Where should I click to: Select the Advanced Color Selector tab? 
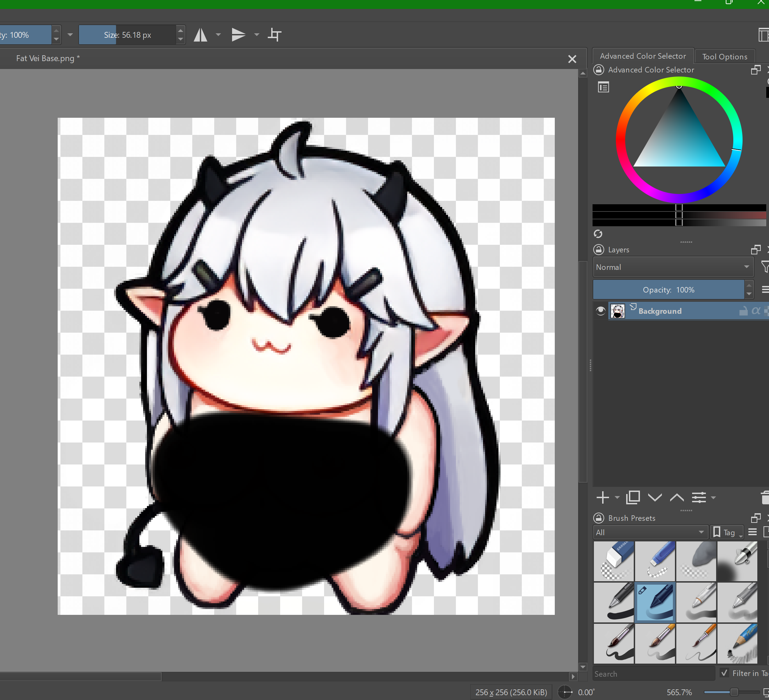pos(643,56)
